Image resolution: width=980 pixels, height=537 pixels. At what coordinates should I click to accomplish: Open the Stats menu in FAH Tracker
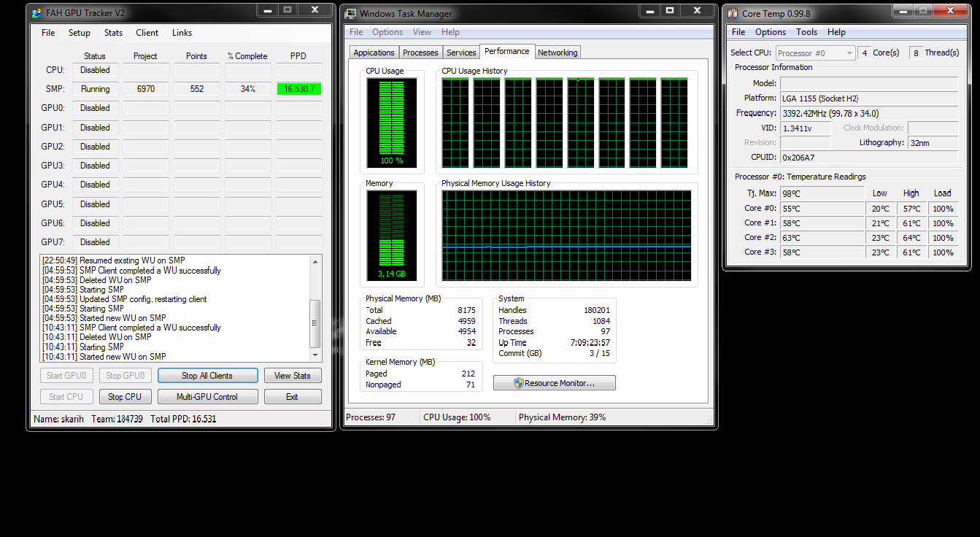coord(113,33)
